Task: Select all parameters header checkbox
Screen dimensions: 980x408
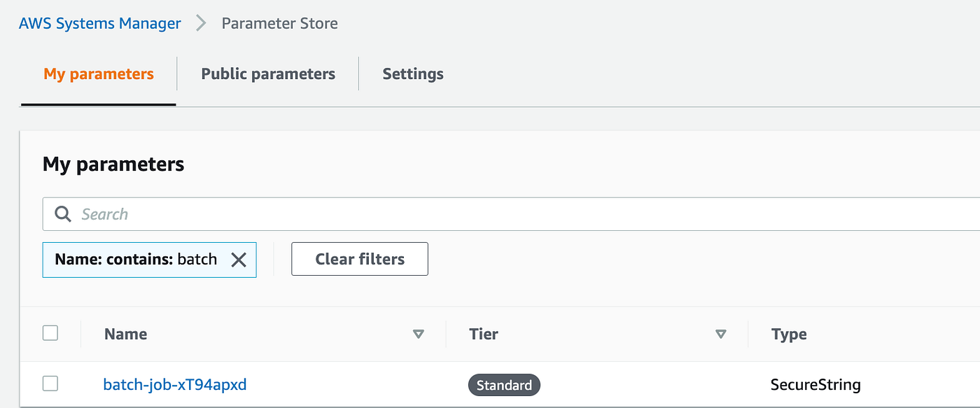Action: point(50,333)
